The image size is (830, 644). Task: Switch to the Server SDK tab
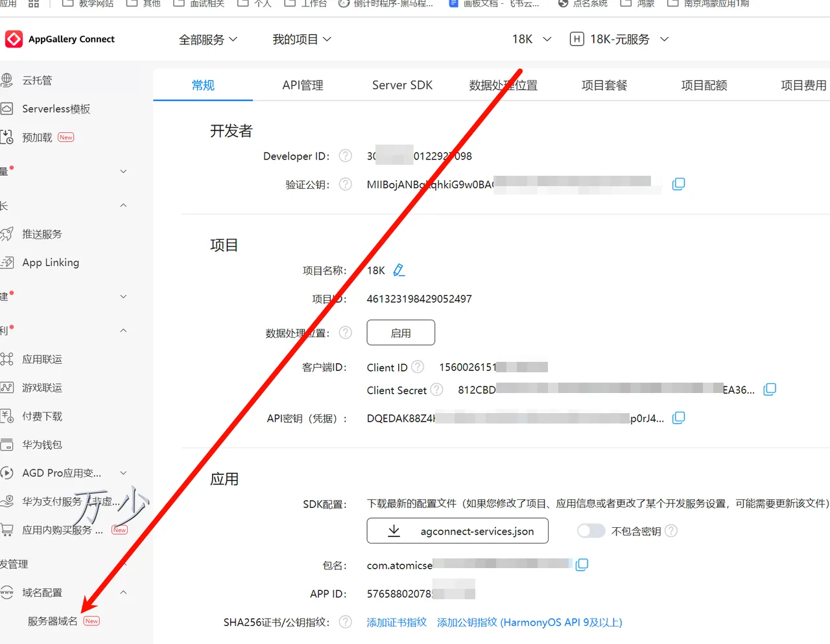pos(402,85)
